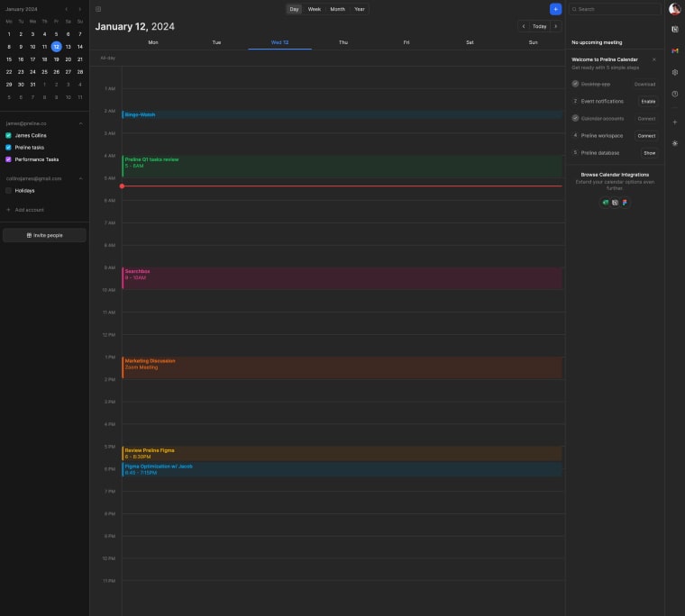Image resolution: width=685 pixels, height=616 pixels.
Task: Toggle light/dark theme sun icon
Action: point(674,143)
